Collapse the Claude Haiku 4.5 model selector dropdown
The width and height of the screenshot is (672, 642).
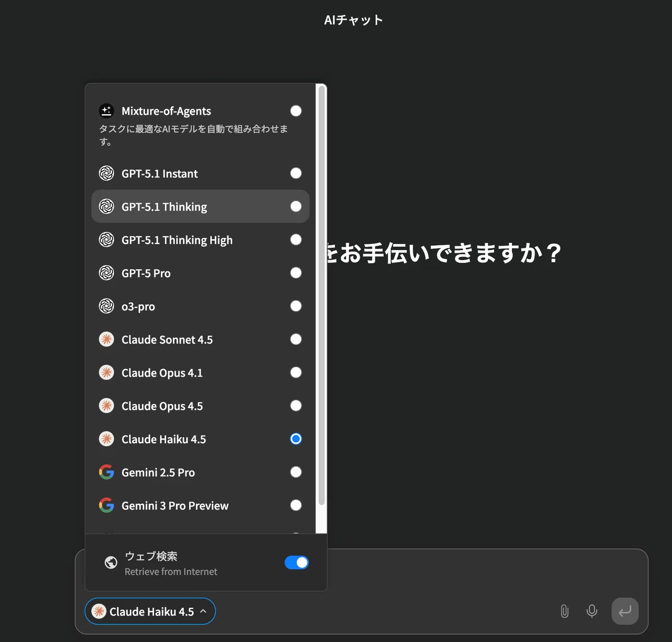150,611
